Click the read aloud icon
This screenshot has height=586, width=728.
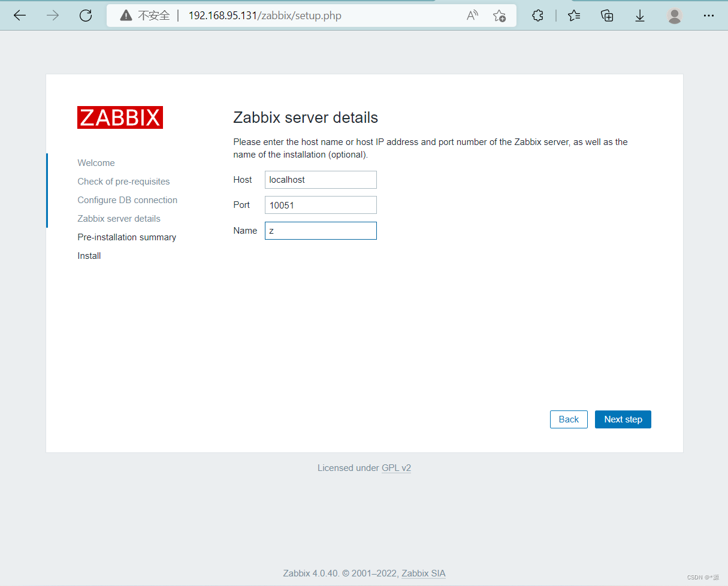click(473, 16)
